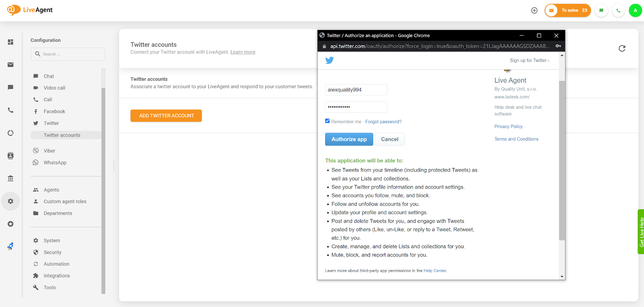The width and height of the screenshot is (644, 307).
Task: Click the green phone status icon in header
Action: (x=618, y=10)
